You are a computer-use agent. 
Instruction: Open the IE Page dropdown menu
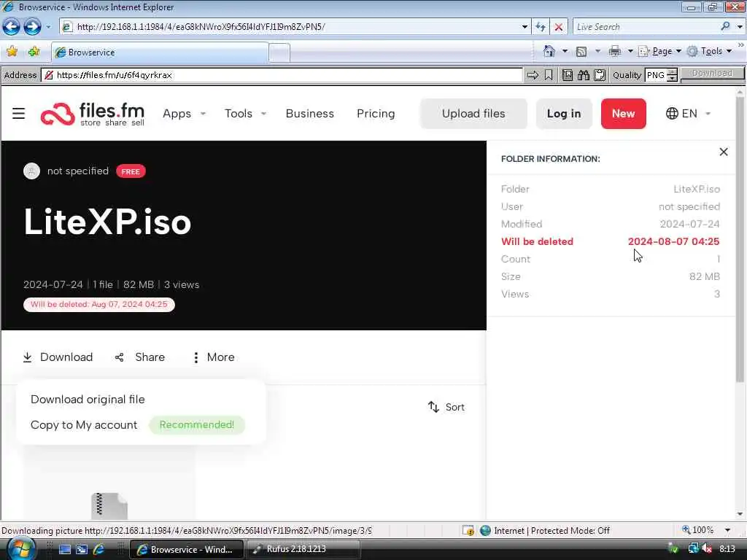tap(659, 51)
